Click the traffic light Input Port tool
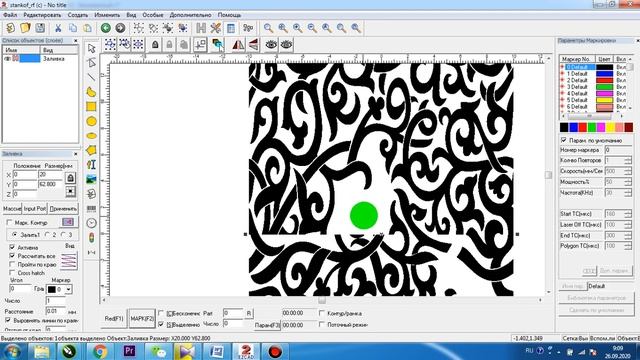Viewport: 640px width, 360px height. [91, 238]
